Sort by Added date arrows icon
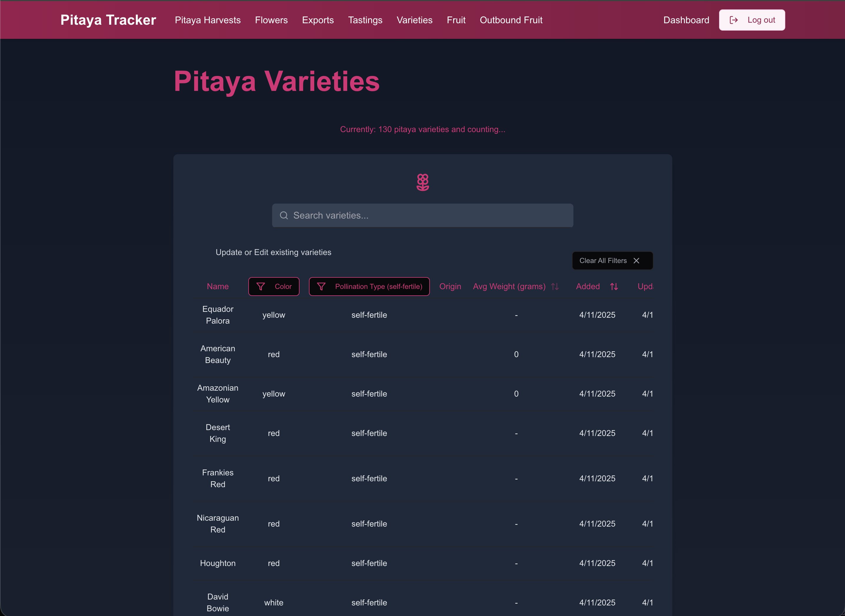The width and height of the screenshot is (845, 616). (614, 286)
